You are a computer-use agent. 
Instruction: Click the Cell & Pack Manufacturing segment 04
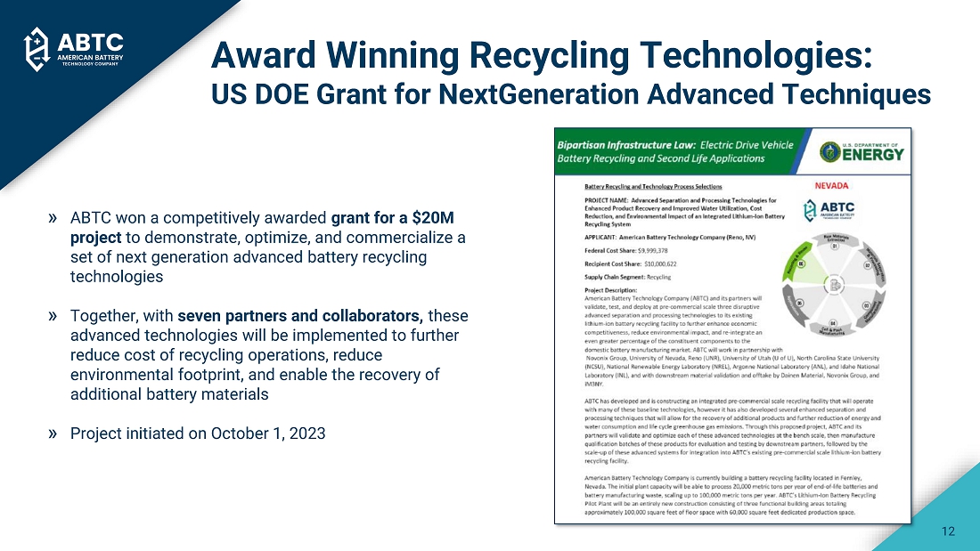click(x=834, y=324)
